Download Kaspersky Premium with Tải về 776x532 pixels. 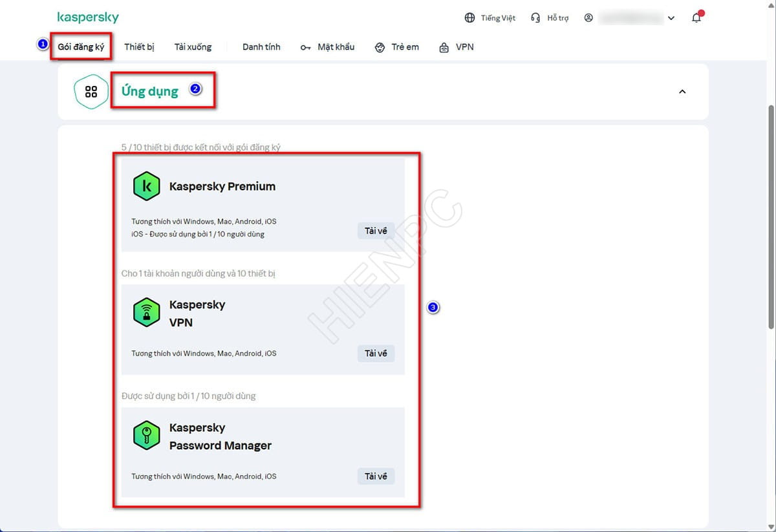(x=376, y=230)
